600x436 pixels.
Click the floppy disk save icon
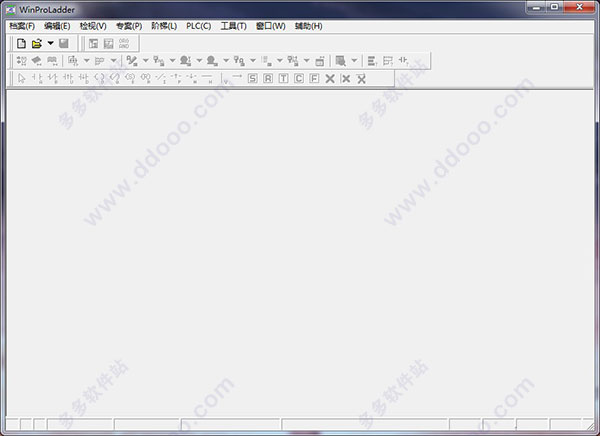click(64, 44)
